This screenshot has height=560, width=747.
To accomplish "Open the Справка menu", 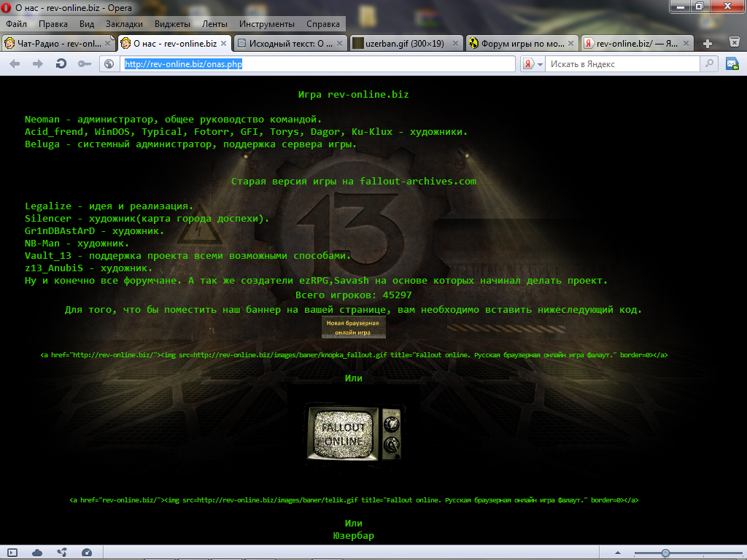I will click(x=323, y=24).
